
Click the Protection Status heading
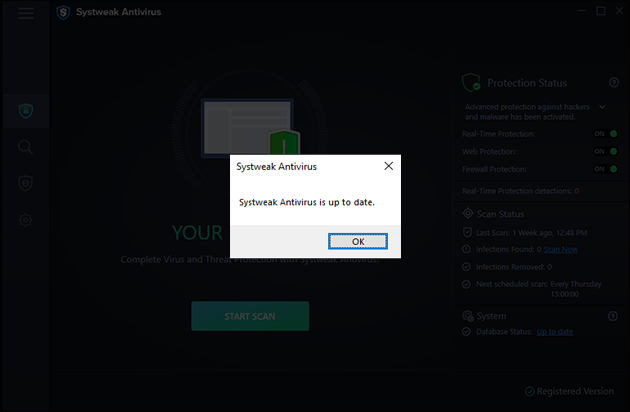527,83
